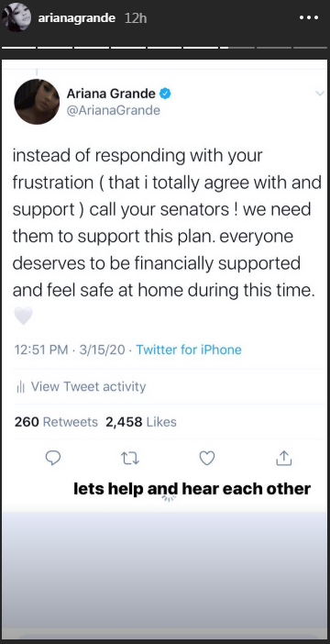The width and height of the screenshot is (330, 644).
Task: Open the 2,458 Likes list
Action: click(141, 422)
